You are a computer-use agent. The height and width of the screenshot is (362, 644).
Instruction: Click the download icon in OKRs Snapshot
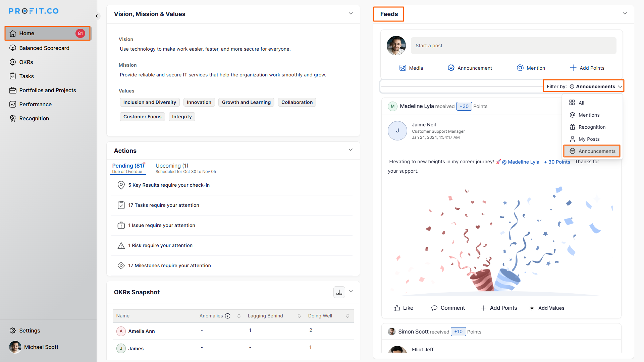pos(339,292)
